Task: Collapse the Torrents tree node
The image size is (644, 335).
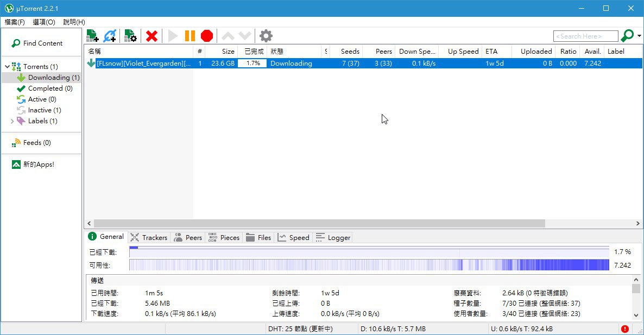Action: (x=8, y=66)
